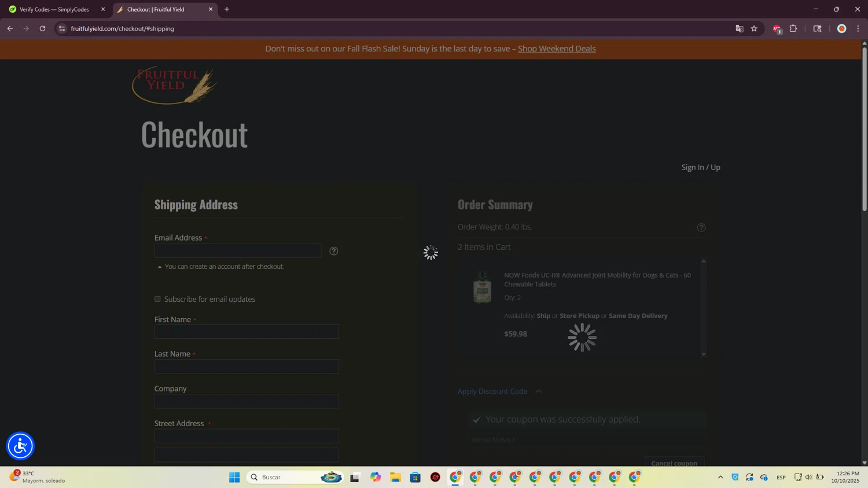Viewport: 868px width, 488px height.
Task: Open the browser extensions puzzle icon
Action: click(x=793, y=28)
